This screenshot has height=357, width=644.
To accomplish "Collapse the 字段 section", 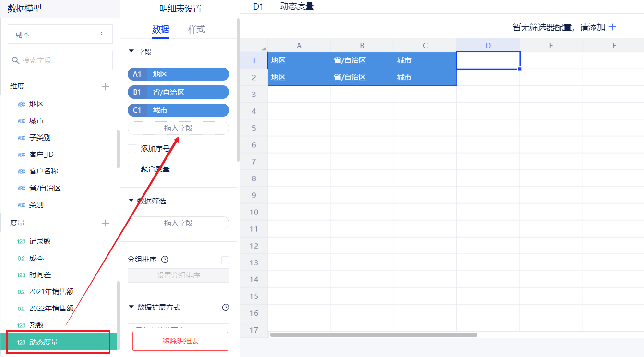I will point(131,52).
